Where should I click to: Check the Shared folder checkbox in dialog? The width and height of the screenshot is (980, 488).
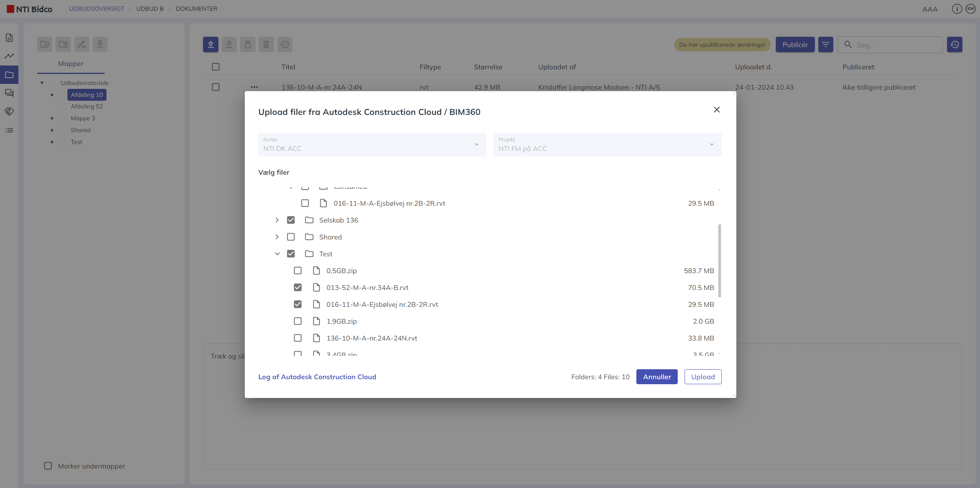(x=291, y=237)
